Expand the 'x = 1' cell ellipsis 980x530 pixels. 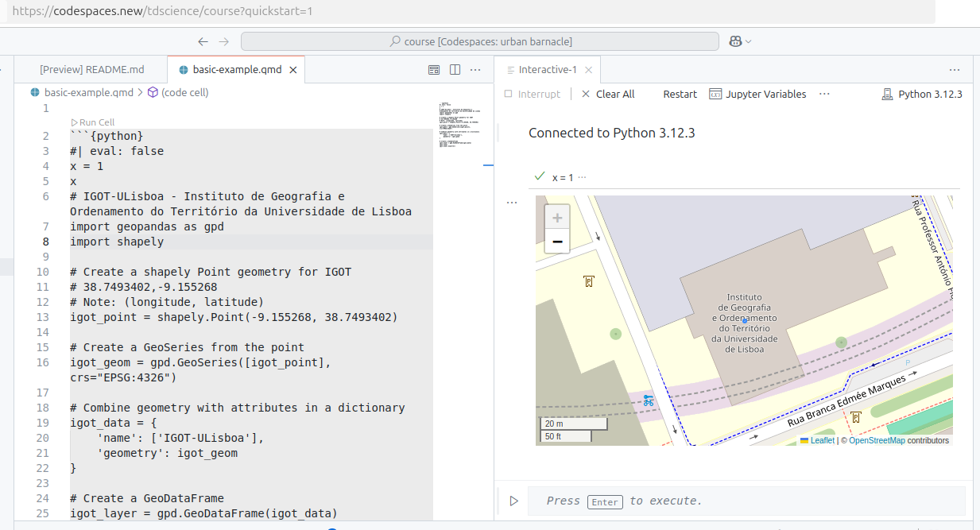pos(582,177)
